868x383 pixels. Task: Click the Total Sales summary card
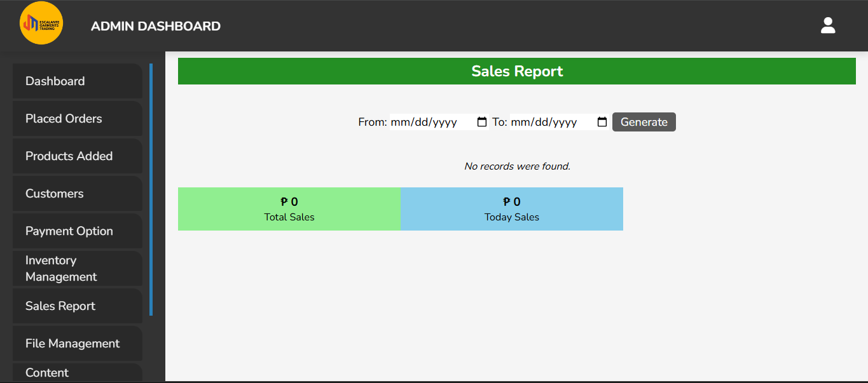(x=289, y=208)
